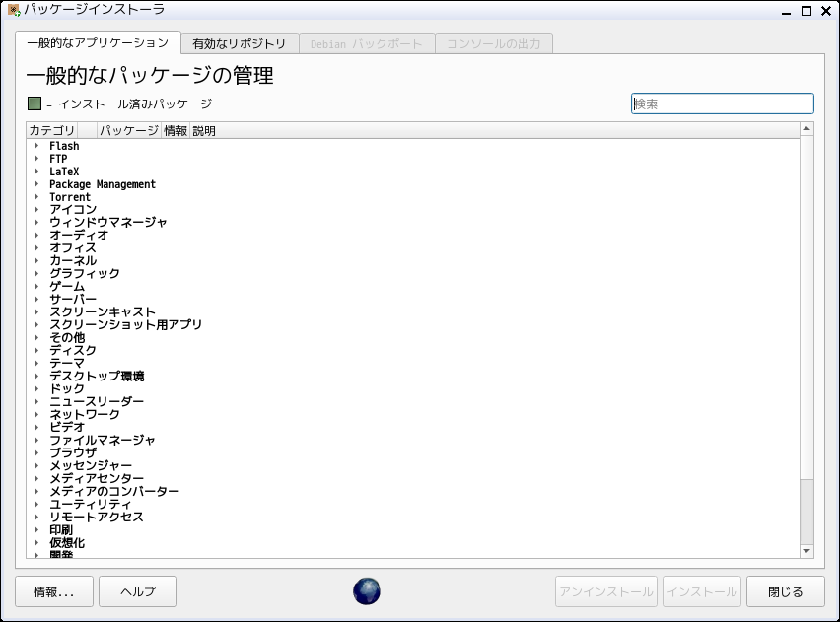
Task: Expand the カーネル category arrow
Action: (35, 261)
